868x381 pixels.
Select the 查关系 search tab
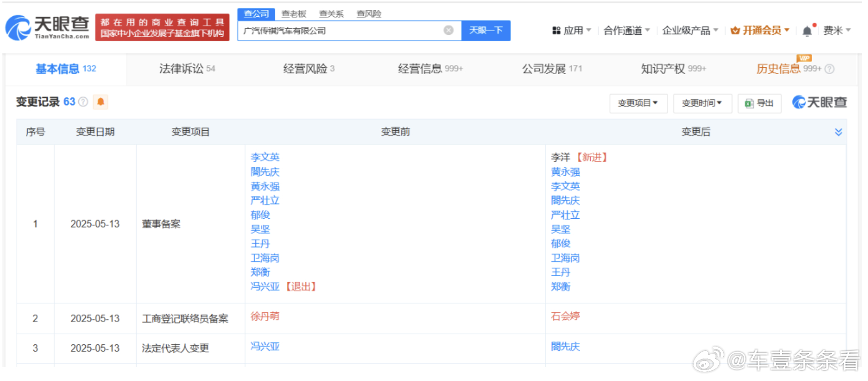pyautogui.click(x=331, y=14)
